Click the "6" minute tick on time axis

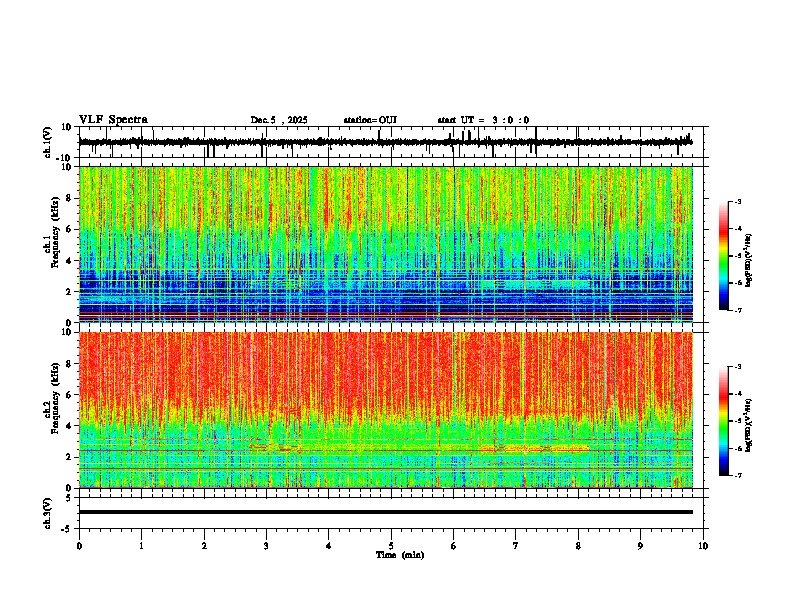454,546
